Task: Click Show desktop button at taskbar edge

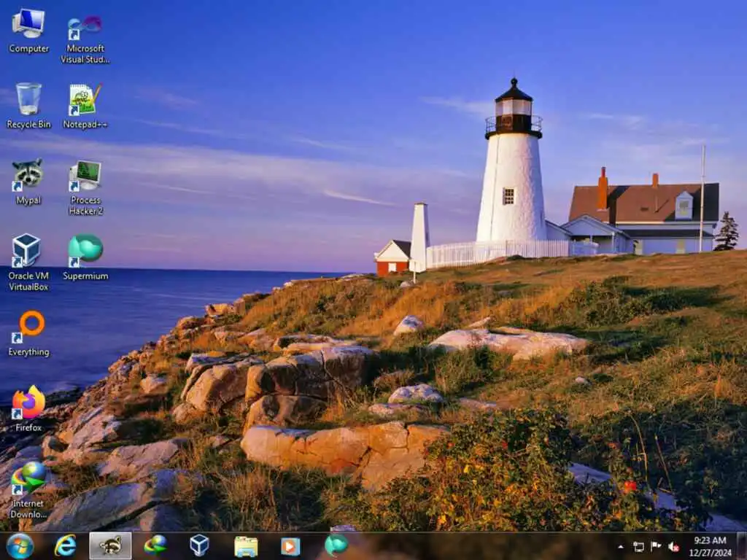Action: pos(742,546)
